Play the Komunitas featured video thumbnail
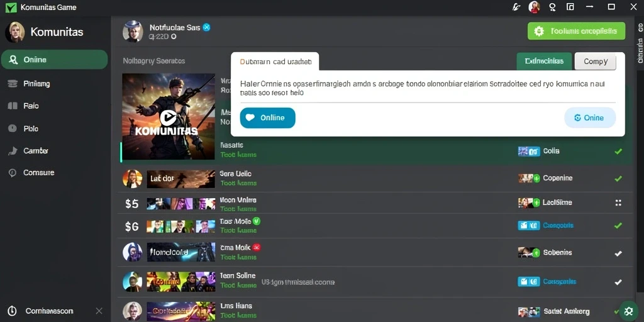Image resolution: width=644 pixels, height=322 pixels. [169, 116]
